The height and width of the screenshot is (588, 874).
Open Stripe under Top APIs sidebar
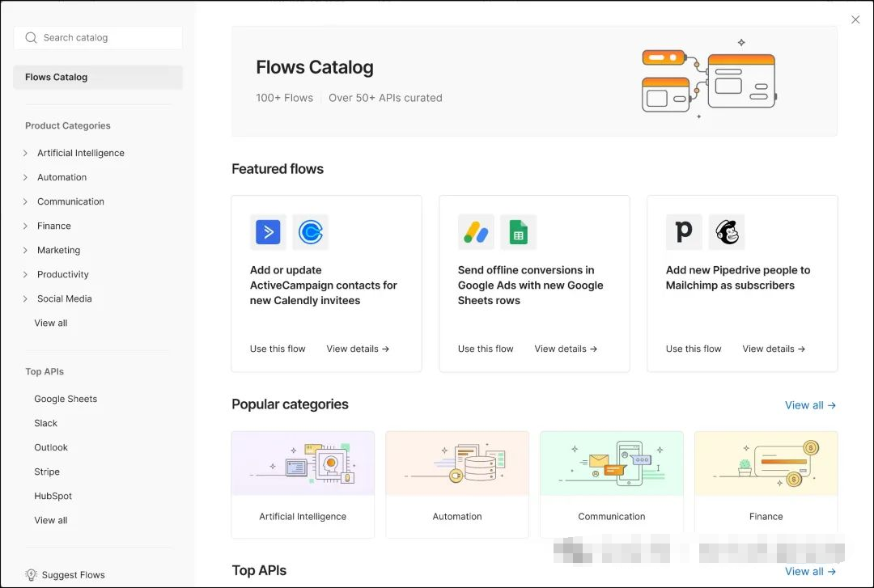[x=47, y=472]
